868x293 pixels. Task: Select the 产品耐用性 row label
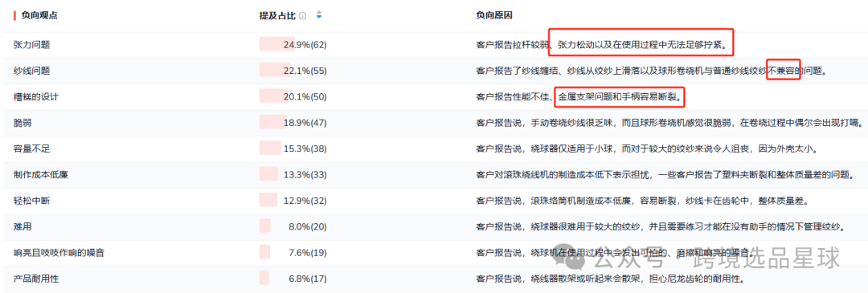click(36, 279)
